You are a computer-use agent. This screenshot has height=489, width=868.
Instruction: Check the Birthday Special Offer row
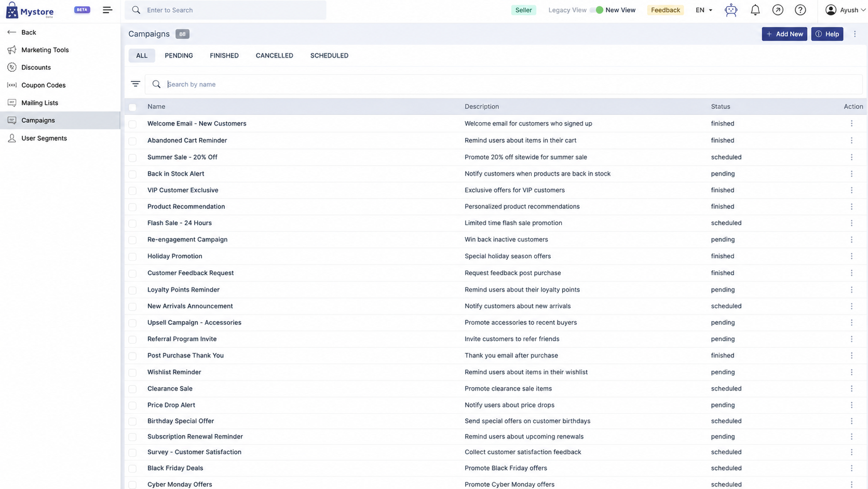[132, 421]
